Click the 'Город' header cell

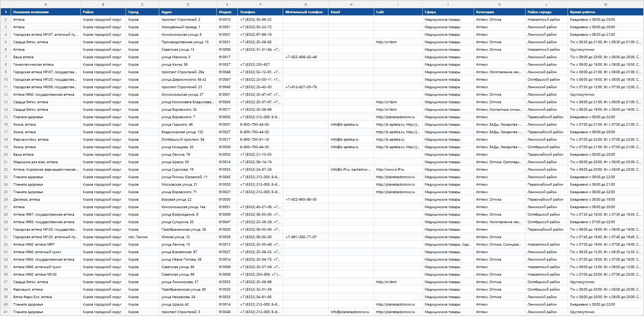click(x=142, y=12)
